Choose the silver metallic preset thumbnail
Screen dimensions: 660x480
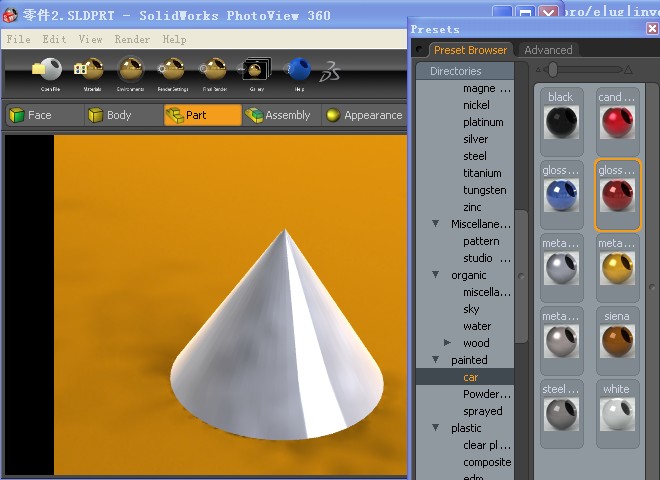click(561, 268)
